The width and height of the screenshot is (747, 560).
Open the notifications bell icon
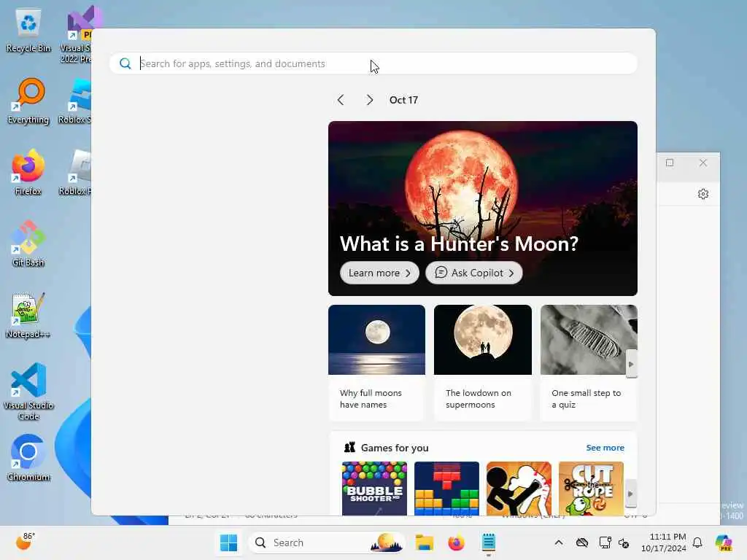[x=697, y=542]
